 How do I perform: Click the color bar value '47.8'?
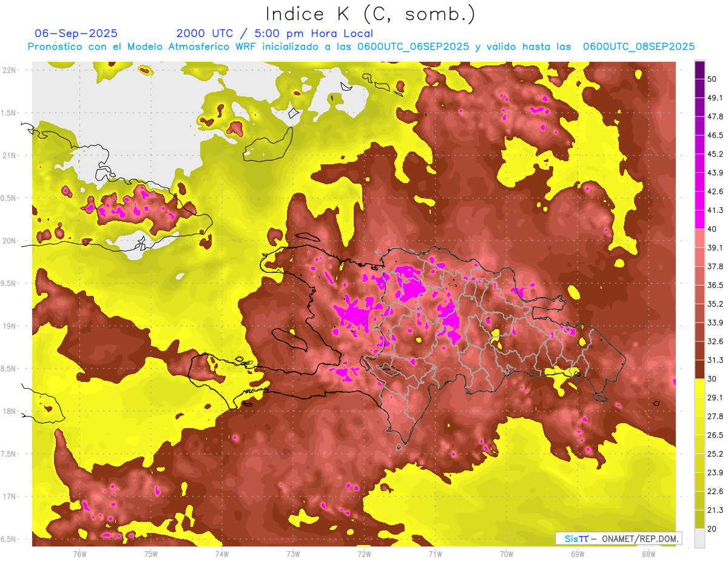[x=715, y=116]
